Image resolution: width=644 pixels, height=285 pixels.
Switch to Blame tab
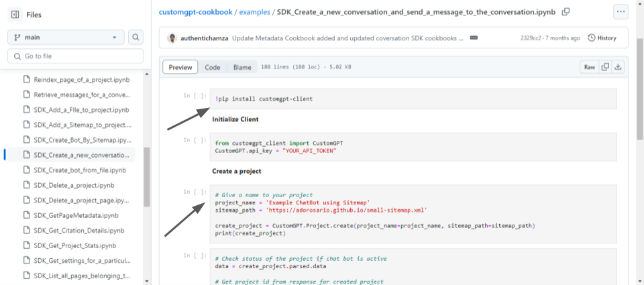pos(242,67)
